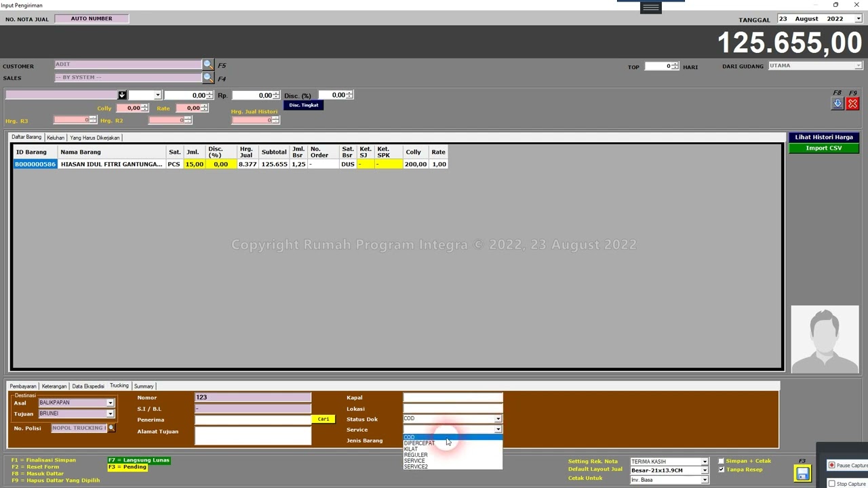This screenshot has width=868, height=488.
Task: Open Setting Rek. Nota dropdown
Action: tap(705, 462)
